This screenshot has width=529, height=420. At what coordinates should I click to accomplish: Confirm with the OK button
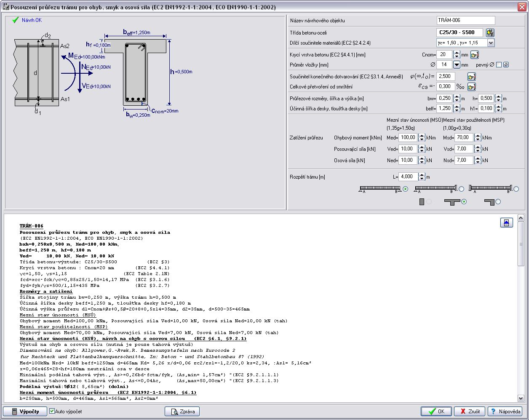click(436, 412)
